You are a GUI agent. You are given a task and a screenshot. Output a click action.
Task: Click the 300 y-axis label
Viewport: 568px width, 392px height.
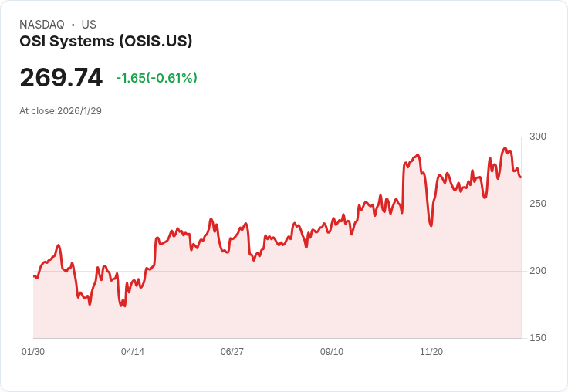point(538,137)
